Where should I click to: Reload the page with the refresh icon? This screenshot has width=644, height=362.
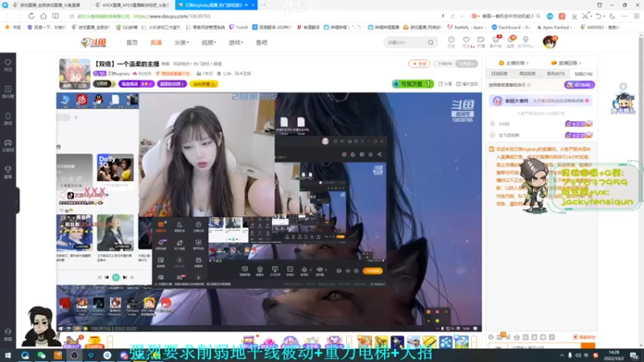31,16
